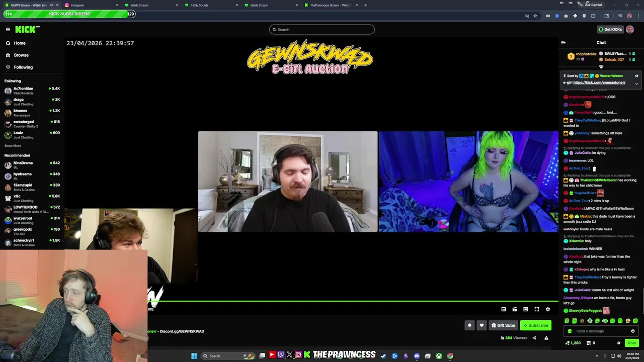
Task: Expand pinned message from WesternWinner
Action: 636,83
